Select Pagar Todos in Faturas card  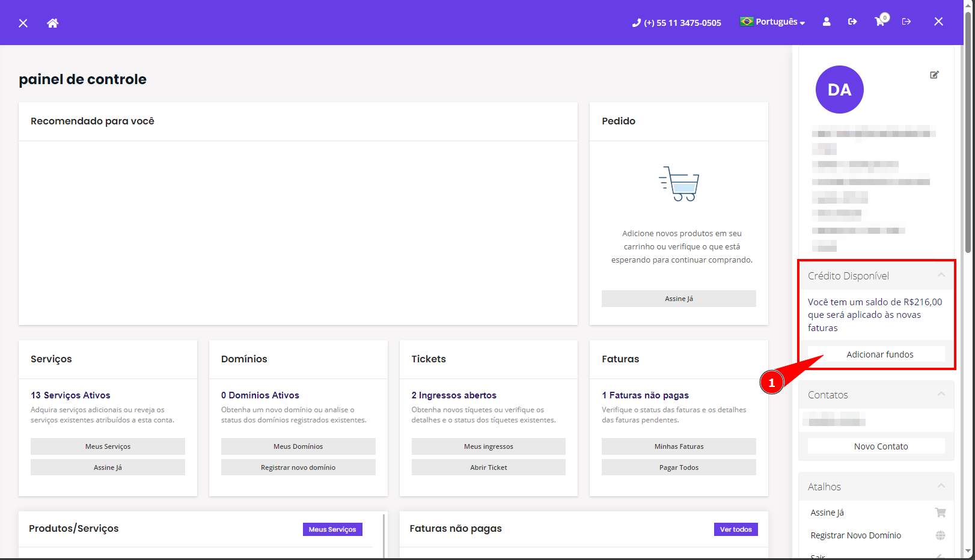click(x=679, y=467)
